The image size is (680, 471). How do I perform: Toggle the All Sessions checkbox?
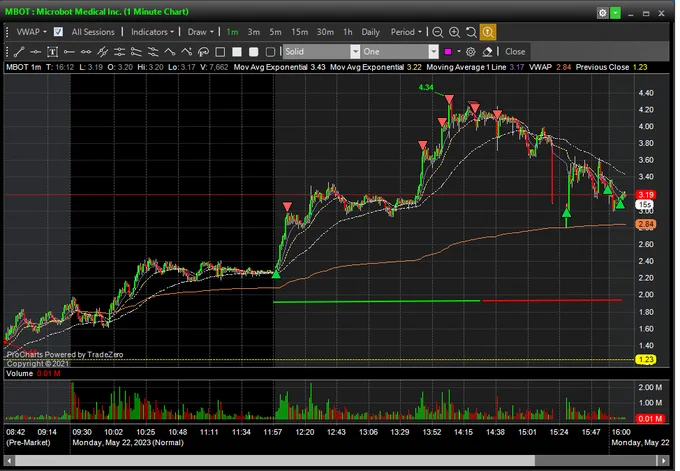pos(58,32)
